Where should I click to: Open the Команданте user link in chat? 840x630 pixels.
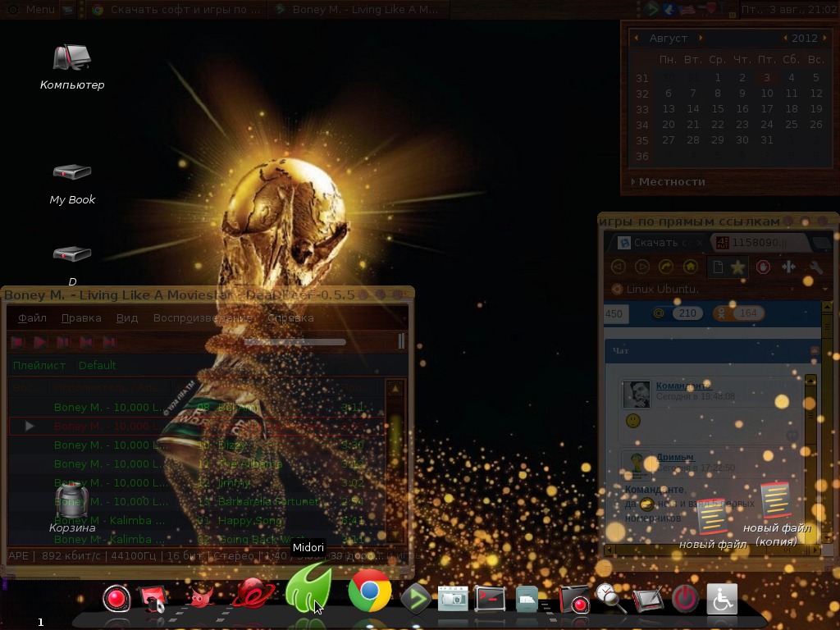(x=683, y=386)
